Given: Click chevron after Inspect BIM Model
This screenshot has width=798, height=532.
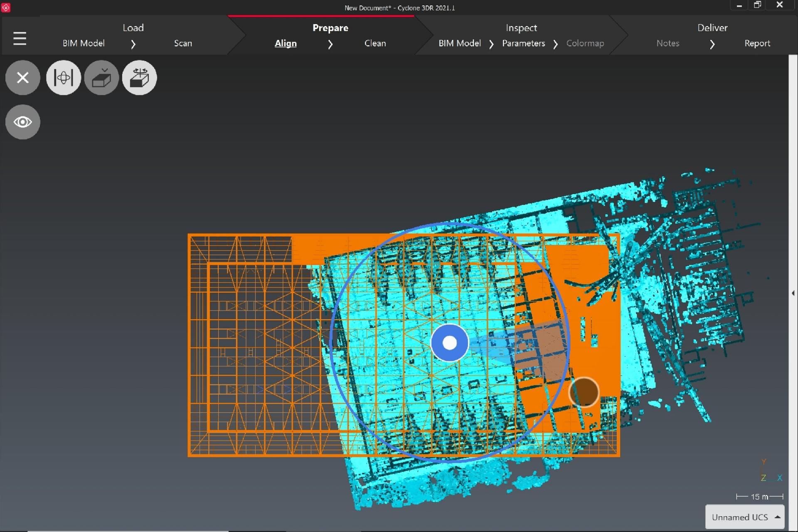Looking at the screenshot, I should (491, 44).
